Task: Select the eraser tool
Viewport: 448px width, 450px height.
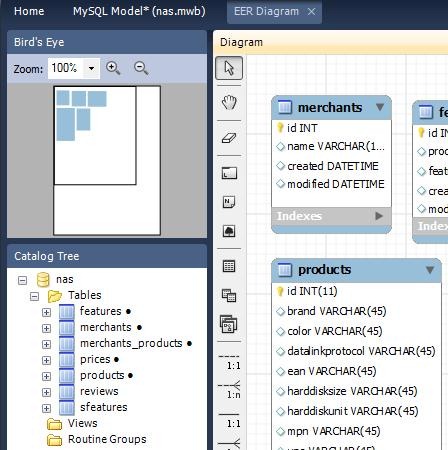Action: point(229,138)
